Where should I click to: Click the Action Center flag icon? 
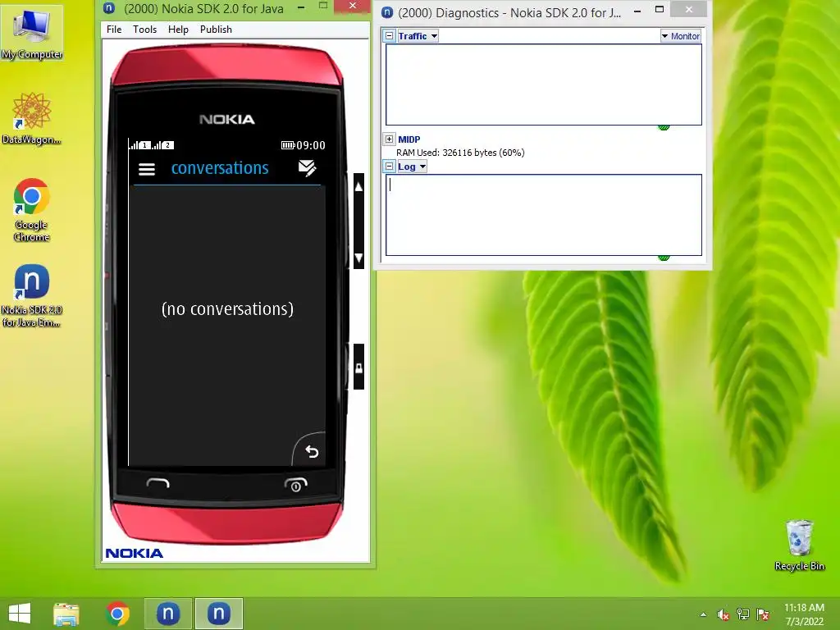click(x=763, y=614)
